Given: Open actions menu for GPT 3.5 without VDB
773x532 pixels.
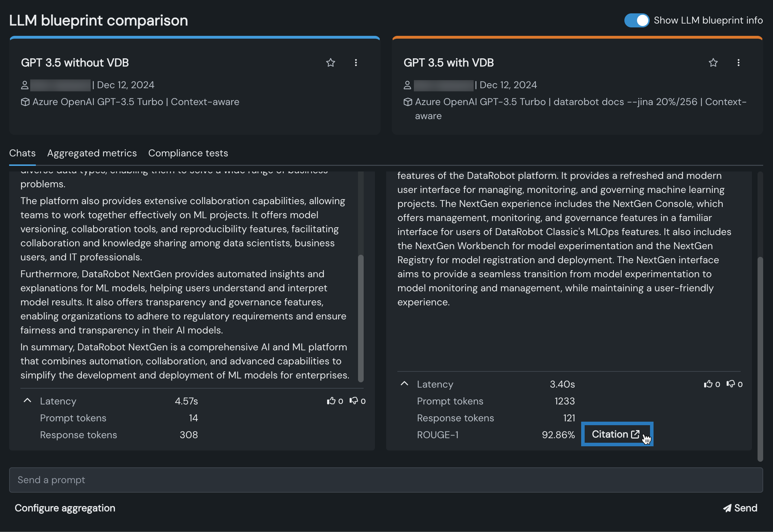Looking at the screenshot, I should pos(356,63).
